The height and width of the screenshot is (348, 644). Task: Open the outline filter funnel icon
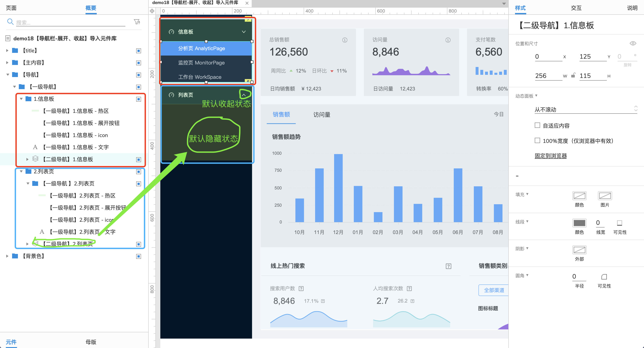click(x=137, y=22)
